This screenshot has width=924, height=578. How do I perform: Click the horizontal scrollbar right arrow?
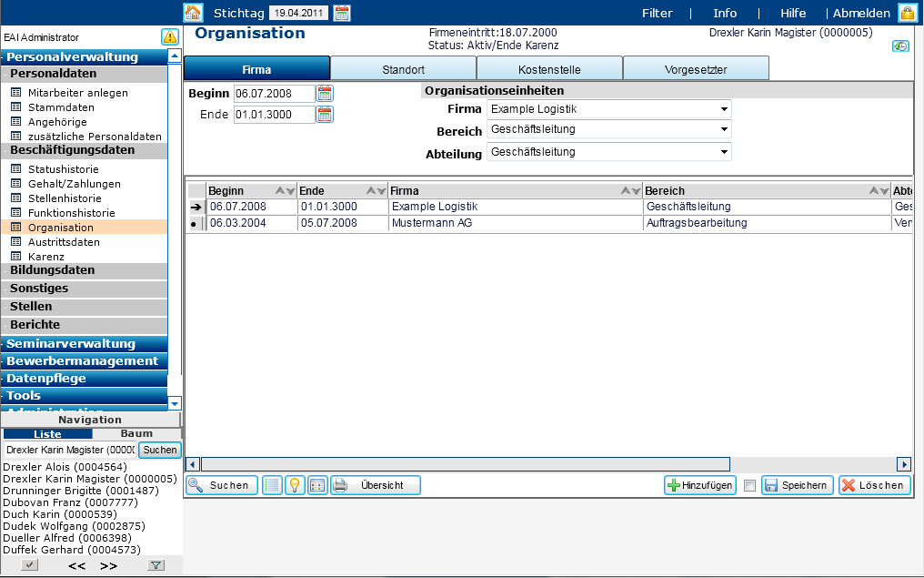pos(904,464)
